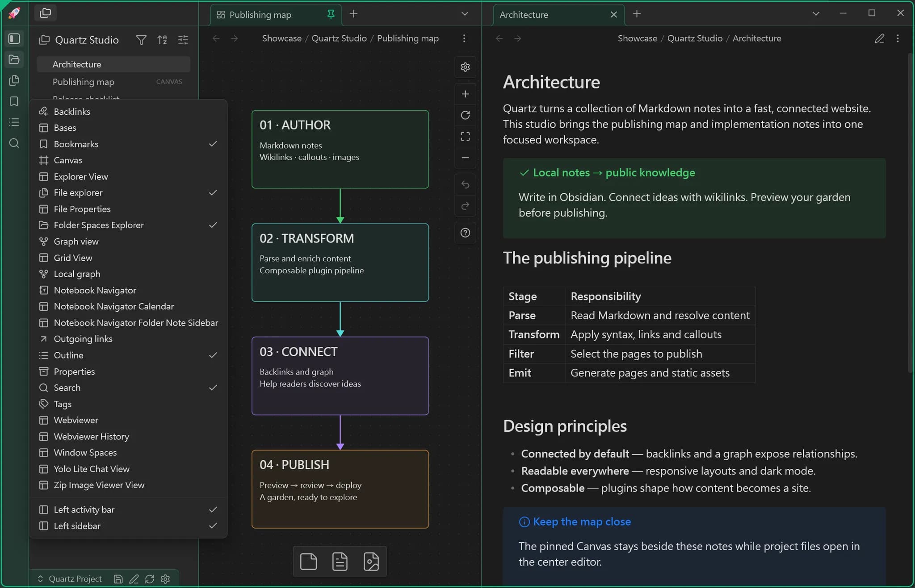Go forward in Publishing map pane

click(x=234, y=38)
